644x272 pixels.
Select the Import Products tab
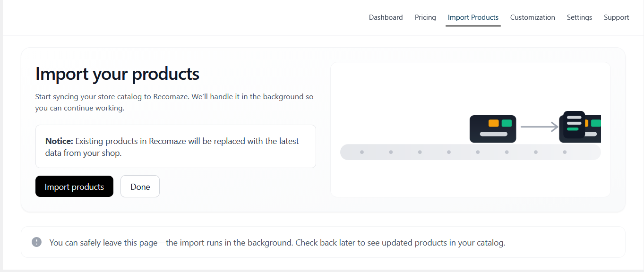(473, 17)
